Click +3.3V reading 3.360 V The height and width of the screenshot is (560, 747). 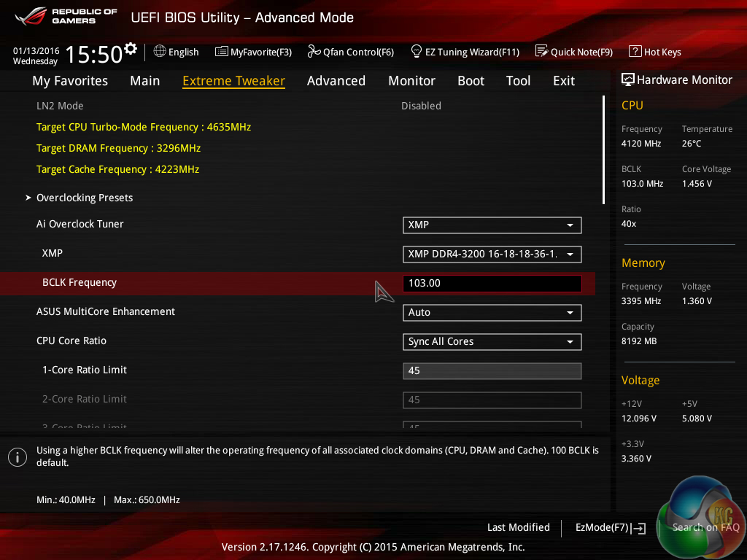[x=636, y=458]
